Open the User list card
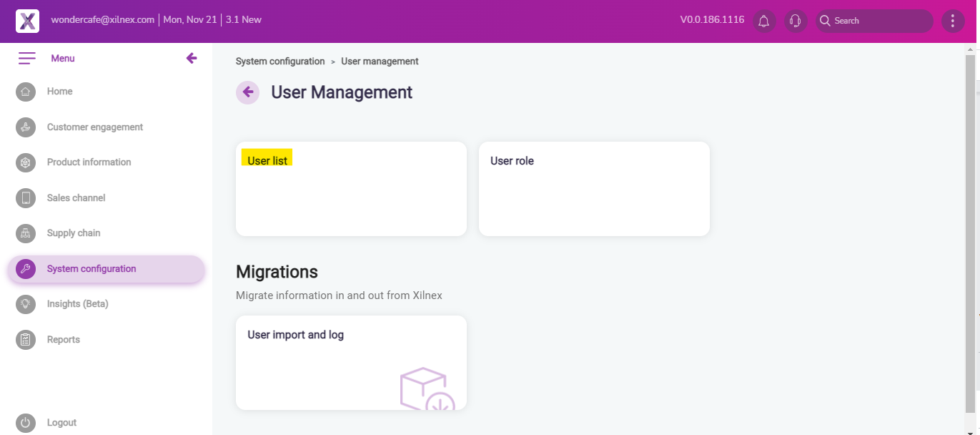Image resolution: width=980 pixels, height=435 pixels. (351, 189)
